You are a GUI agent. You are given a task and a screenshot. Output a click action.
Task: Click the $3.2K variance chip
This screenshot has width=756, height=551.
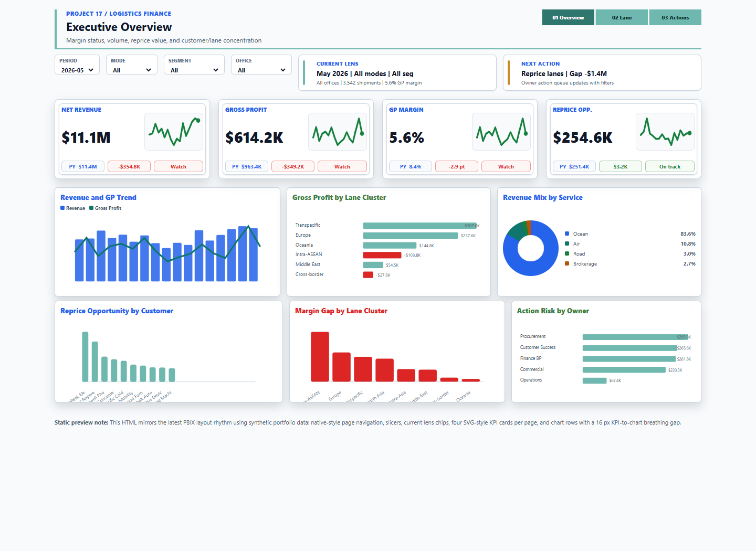point(621,166)
